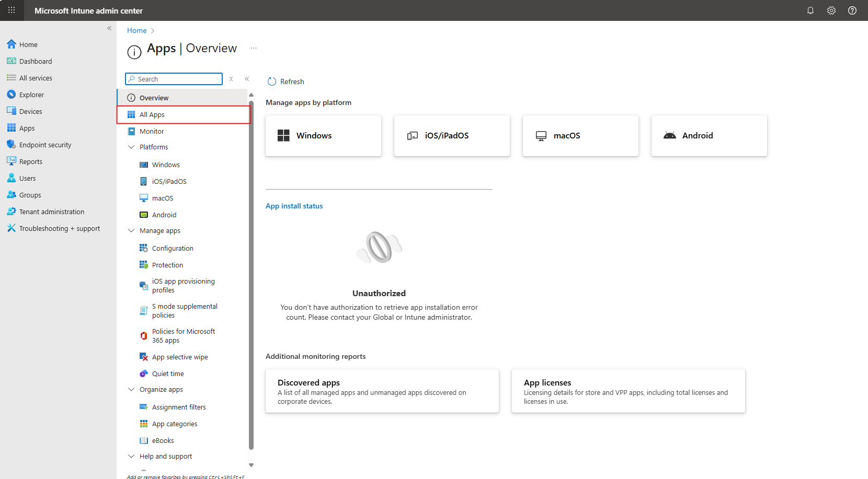Collapse the main left navigation pane
Image resolution: width=868 pixels, height=479 pixels.
109,28
